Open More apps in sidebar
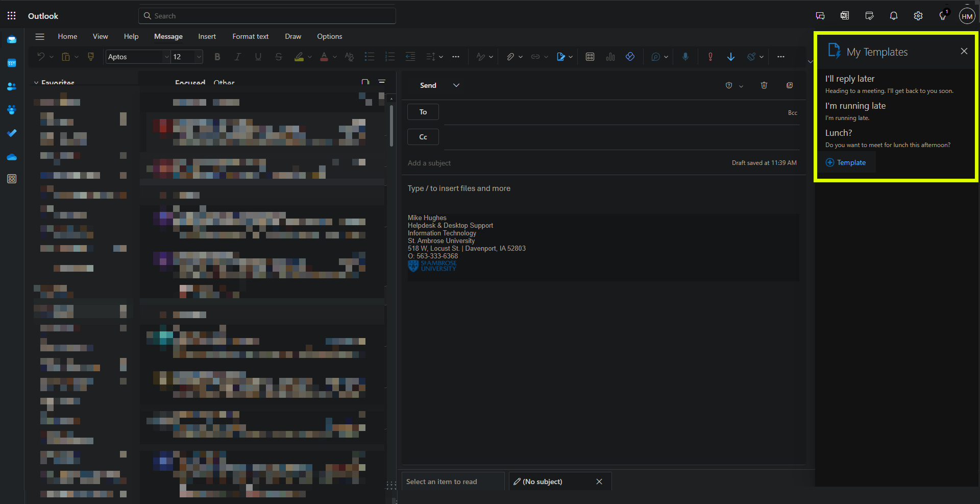The width and height of the screenshot is (980, 504). coord(12,179)
